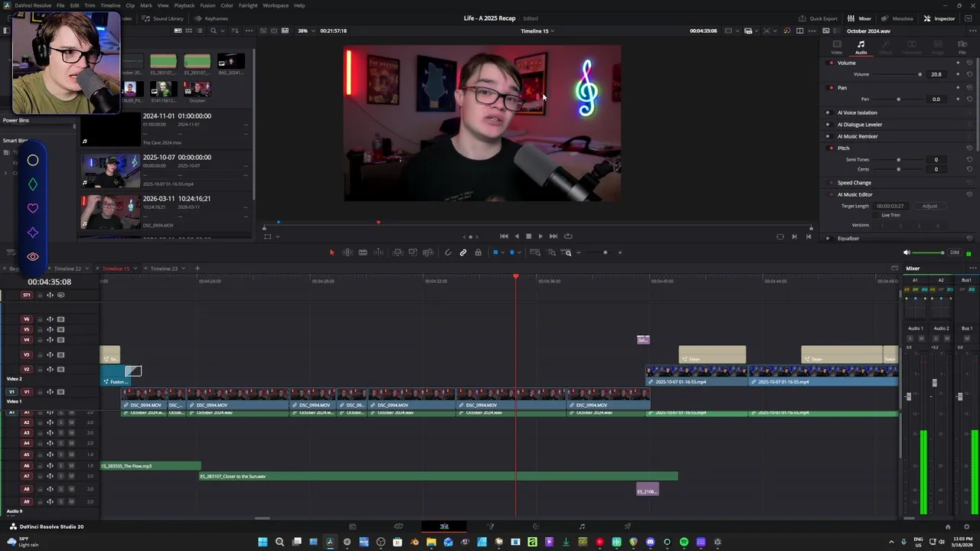Screen dimensions: 980x551
Task: Open viewer transform mode dropdown arrow
Action: (x=277, y=236)
